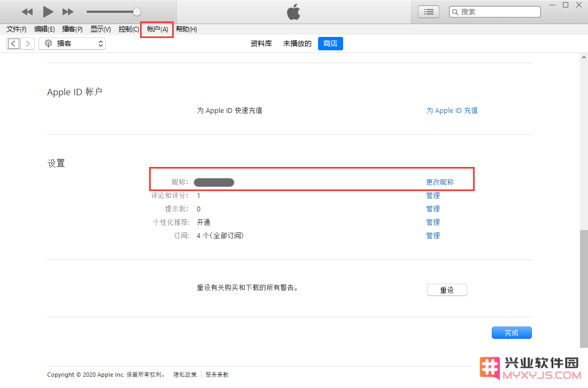Click the podcast icon beside 播客

pos(48,43)
